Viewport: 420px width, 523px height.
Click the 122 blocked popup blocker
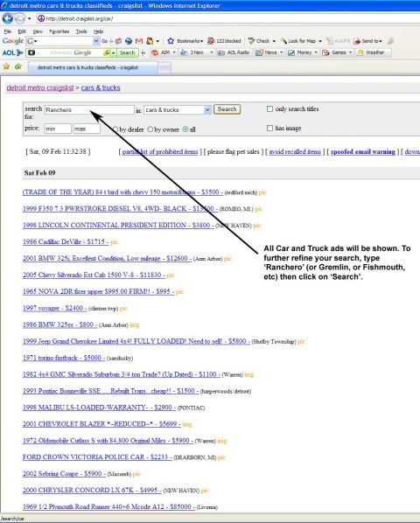pos(224,41)
